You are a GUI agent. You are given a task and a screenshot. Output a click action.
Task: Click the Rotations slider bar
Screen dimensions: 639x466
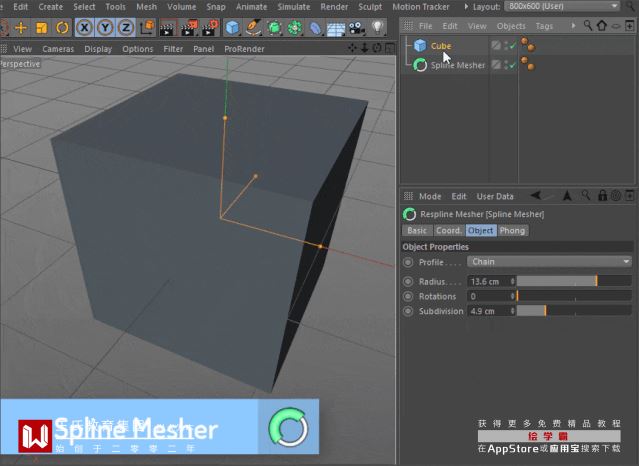pos(574,296)
